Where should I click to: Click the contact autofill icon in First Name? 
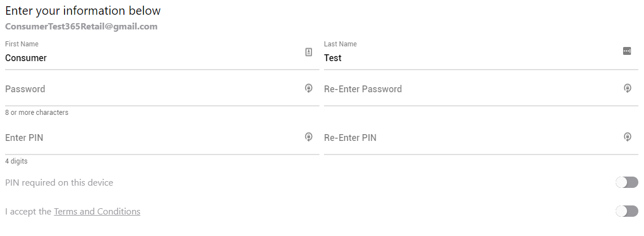(309, 52)
